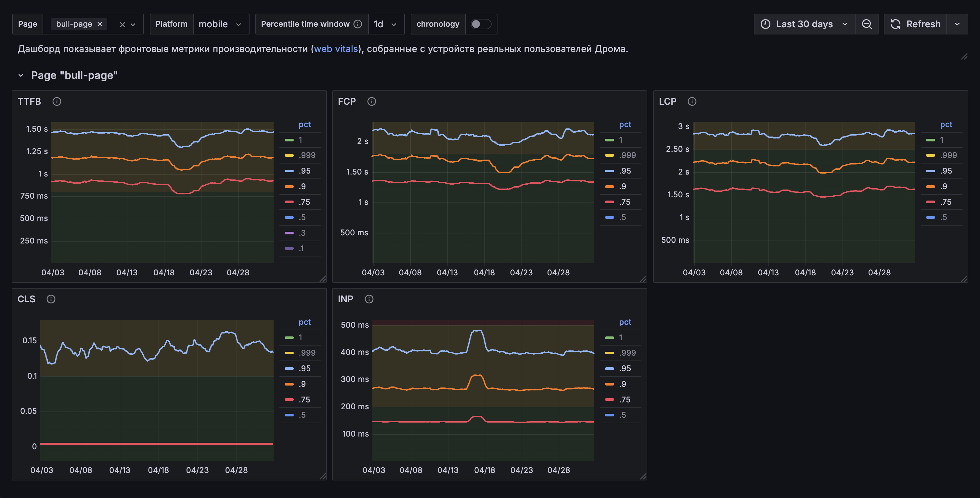Image resolution: width=980 pixels, height=498 pixels.
Task: Click the Refresh button
Action: click(915, 24)
